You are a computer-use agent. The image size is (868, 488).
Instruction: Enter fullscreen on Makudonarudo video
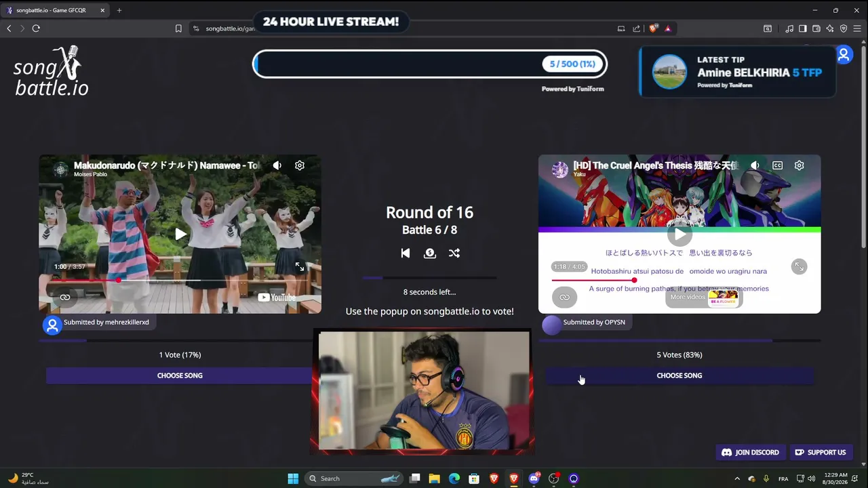tap(300, 267)
